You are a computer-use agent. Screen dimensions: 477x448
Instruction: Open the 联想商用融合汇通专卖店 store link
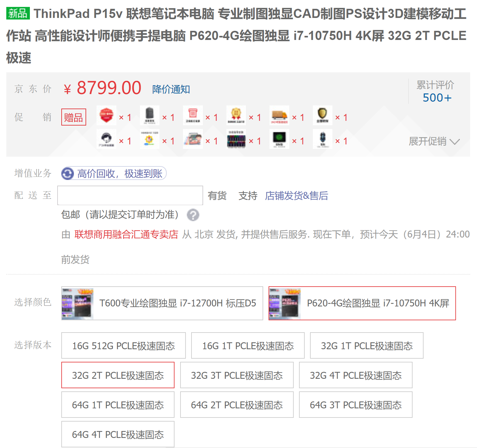tap(126, 234)
